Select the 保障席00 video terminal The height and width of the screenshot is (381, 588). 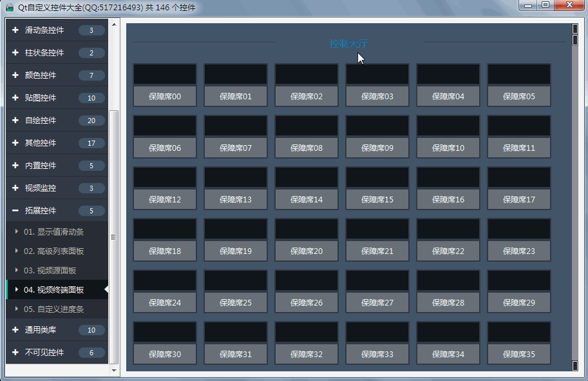[x=165, y=84]
